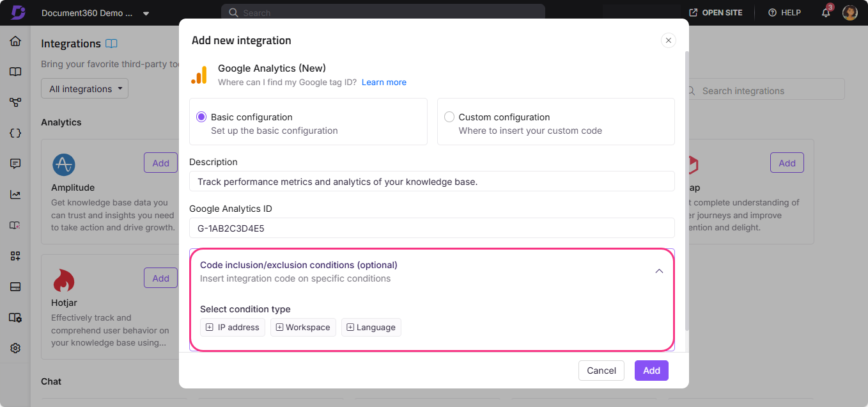Open the HELP menu
This screenshot has width=868, height=407.
[x=784, y=12]
